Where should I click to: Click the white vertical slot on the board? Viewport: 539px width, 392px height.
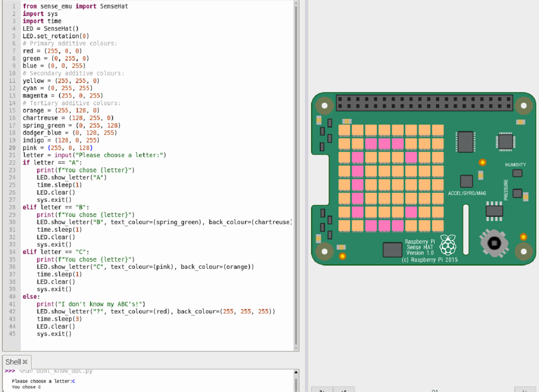coord(465,229)
